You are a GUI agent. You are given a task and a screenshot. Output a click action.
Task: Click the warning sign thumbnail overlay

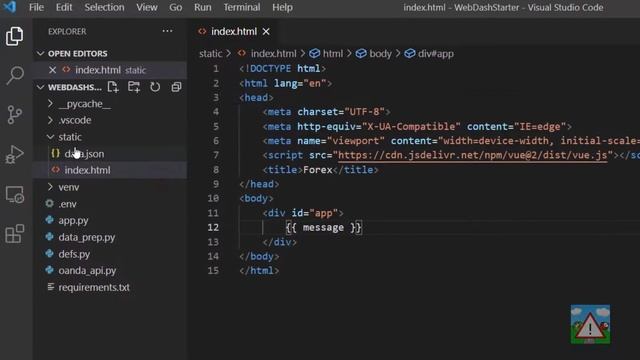pos(590,324)
